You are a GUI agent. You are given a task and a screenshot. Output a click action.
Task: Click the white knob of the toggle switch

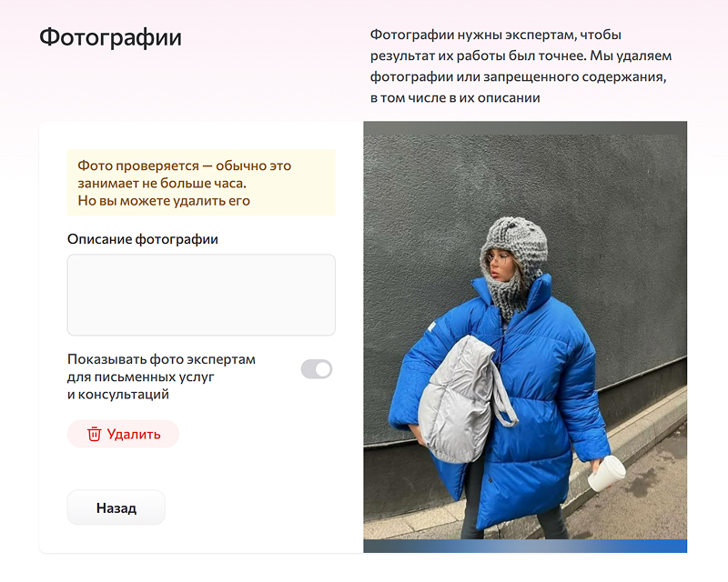tap(323, 369)
